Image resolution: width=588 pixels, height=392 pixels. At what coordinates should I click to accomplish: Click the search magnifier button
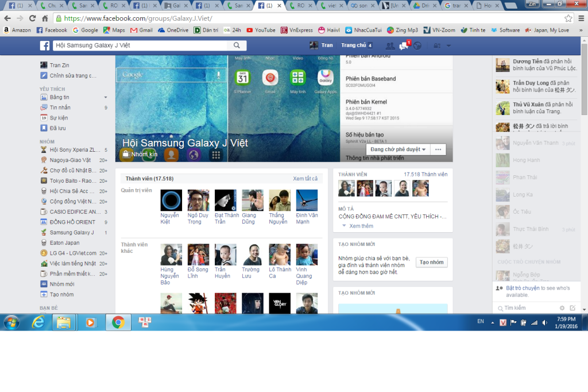click(237, 45)
